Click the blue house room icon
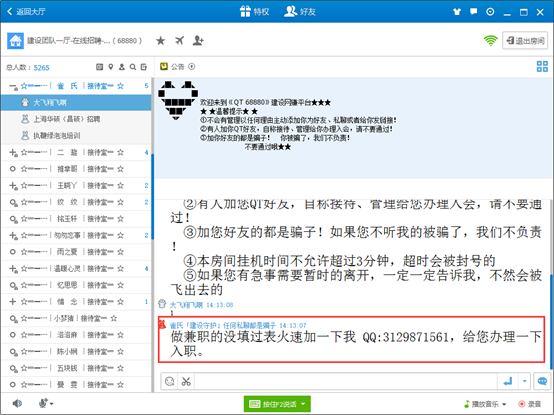554x415 pixels. (15, 41)
